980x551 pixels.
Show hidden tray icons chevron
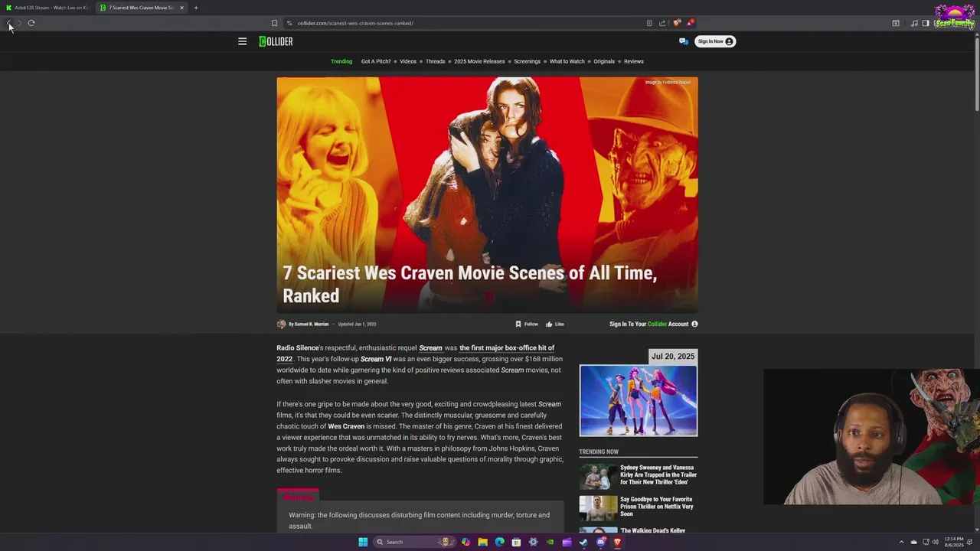[x=901, y=542]
